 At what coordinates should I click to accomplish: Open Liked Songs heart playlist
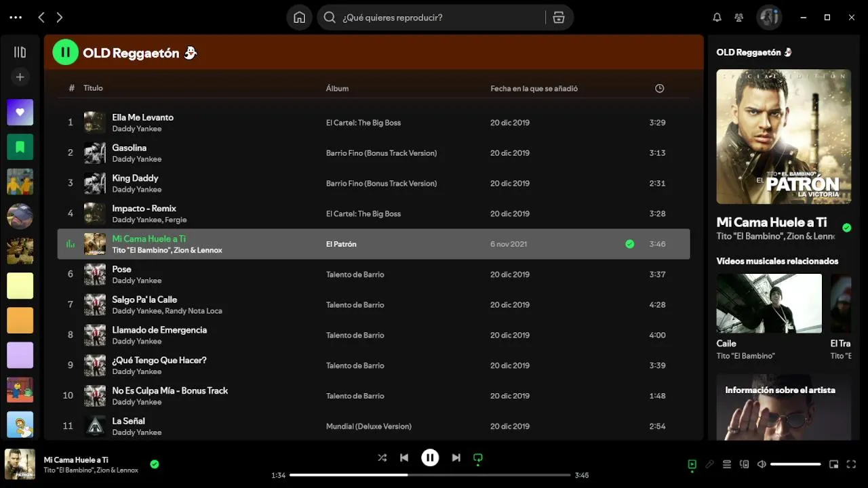[20, 113]
